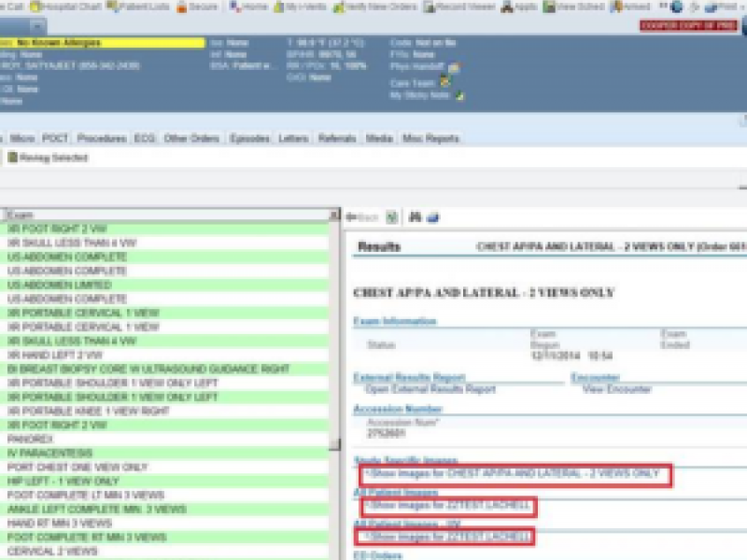Go to Home in toolbar
This screenshot has height=560, width=747.
pyautogui.click(x=248, y=7)
